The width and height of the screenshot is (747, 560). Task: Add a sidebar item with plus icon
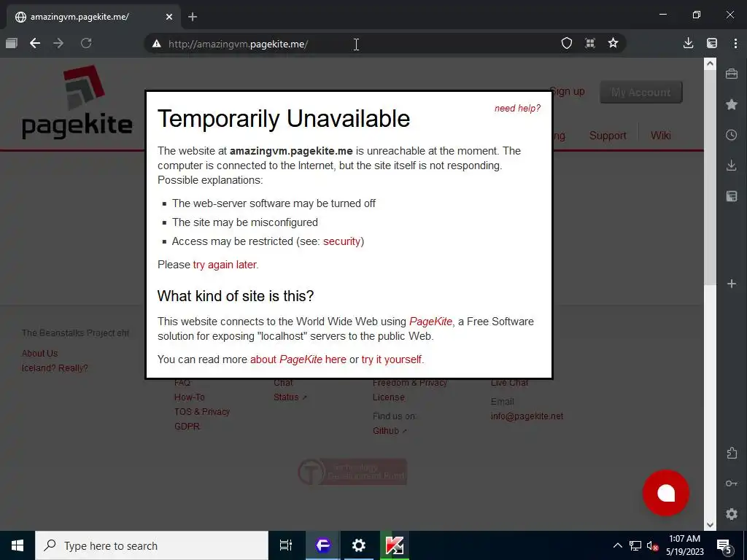click(732, 284)
